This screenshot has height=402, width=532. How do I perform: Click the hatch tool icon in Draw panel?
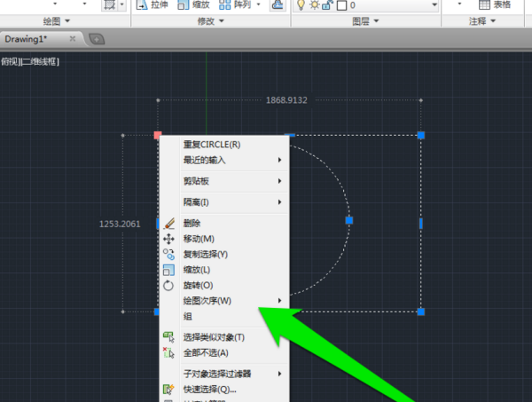(110, 4)
